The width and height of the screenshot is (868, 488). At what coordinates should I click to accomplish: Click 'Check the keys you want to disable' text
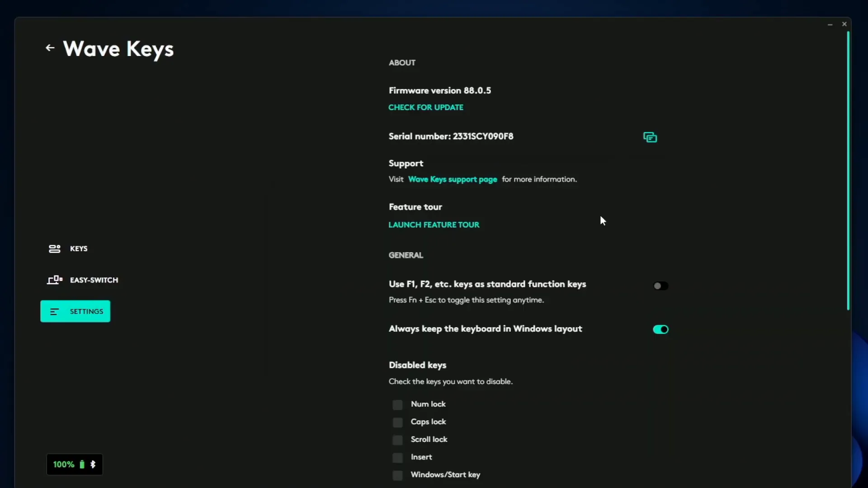point(451,382)
